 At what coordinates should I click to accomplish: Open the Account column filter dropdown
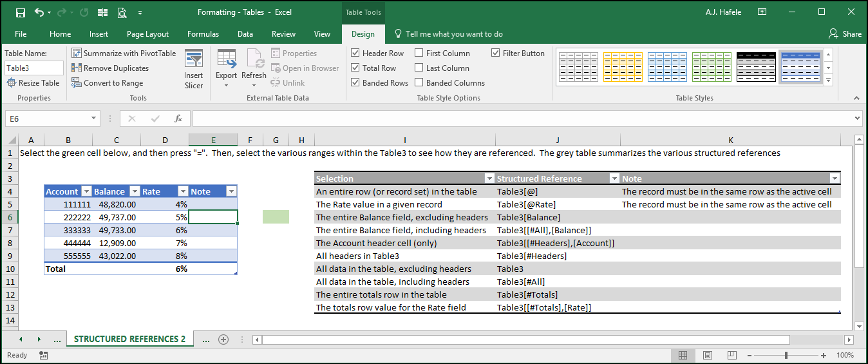86,191
